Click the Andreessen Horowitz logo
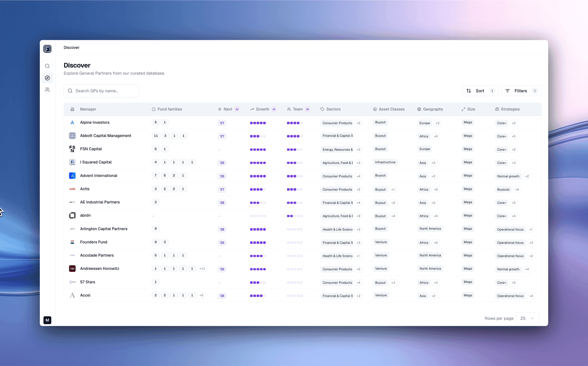This screenshot has width=588, height=366. [72, 269]
